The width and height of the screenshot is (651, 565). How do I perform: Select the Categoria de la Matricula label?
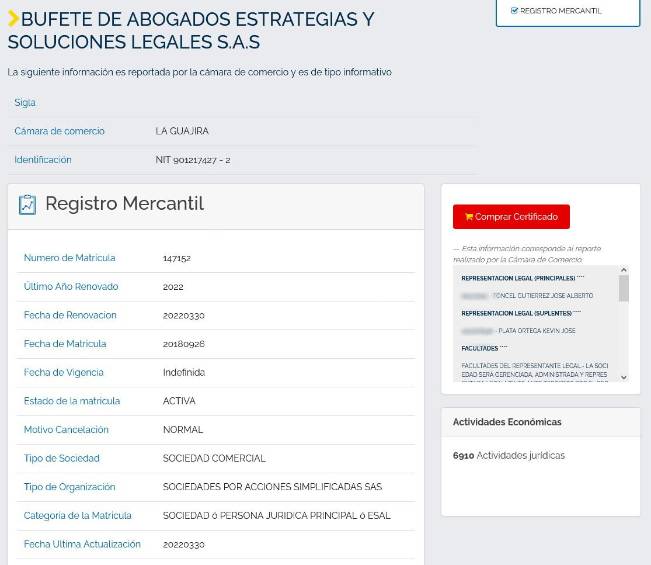(78, 516)
